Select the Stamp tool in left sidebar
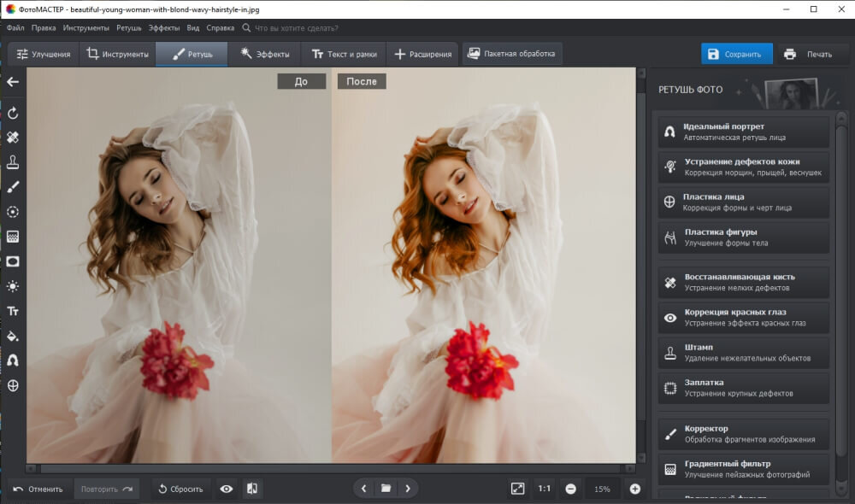This screenshot has height=504, width=855. [13, 162]
